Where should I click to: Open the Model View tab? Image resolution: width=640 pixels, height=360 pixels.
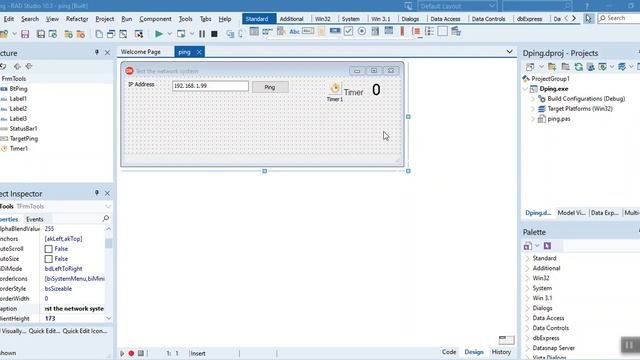click(571, 213)
